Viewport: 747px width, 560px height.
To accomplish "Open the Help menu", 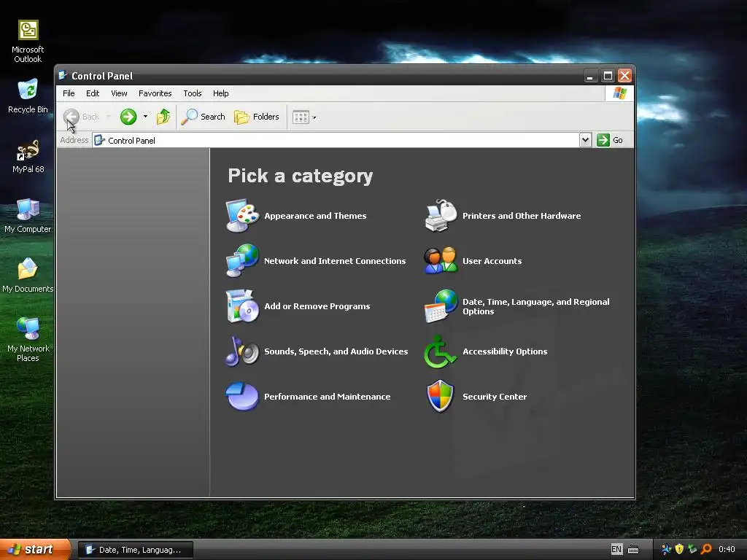I will [220, 93].
